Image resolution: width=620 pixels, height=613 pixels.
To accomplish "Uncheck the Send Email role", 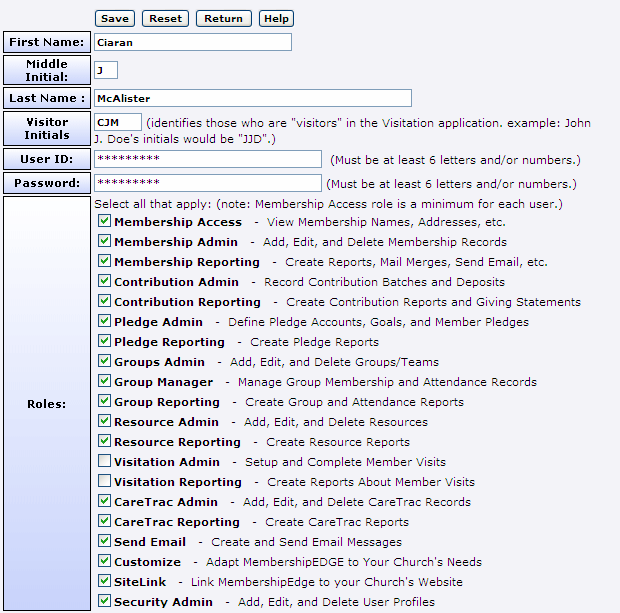I will pyautogui.click(x=105, y=541).
